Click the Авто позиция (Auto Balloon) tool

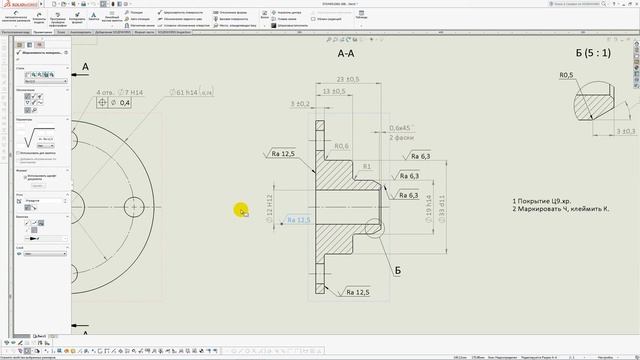pyautogui.click(x=137, y=19)
